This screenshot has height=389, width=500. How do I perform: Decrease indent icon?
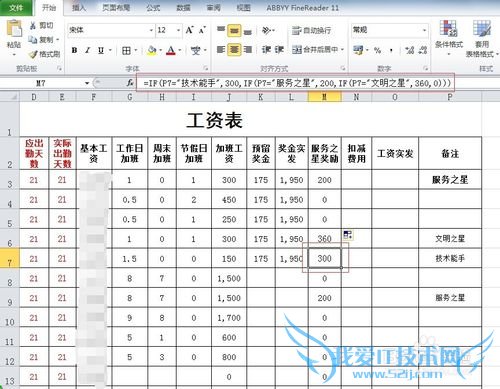point(266,50)
